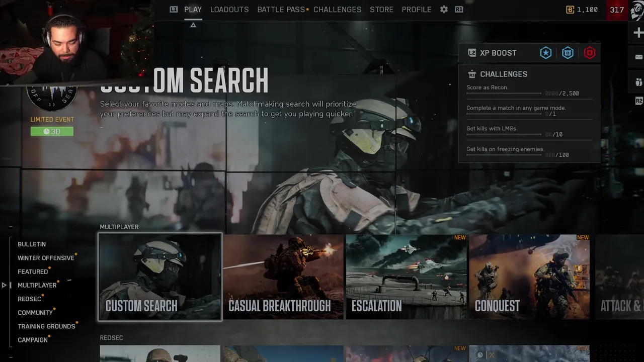Open the Custom Search mode card
The image size is (644, 362).
[x=160, y=277]
